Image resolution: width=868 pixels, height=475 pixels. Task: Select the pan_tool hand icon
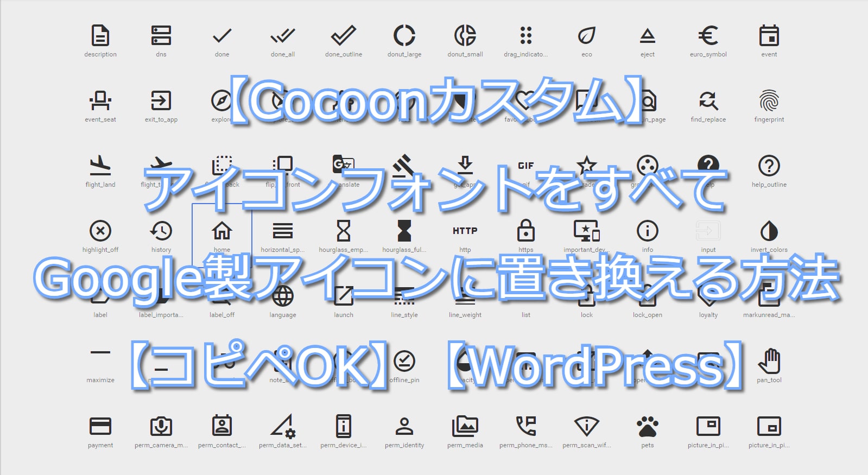click(x=769, y=360)
